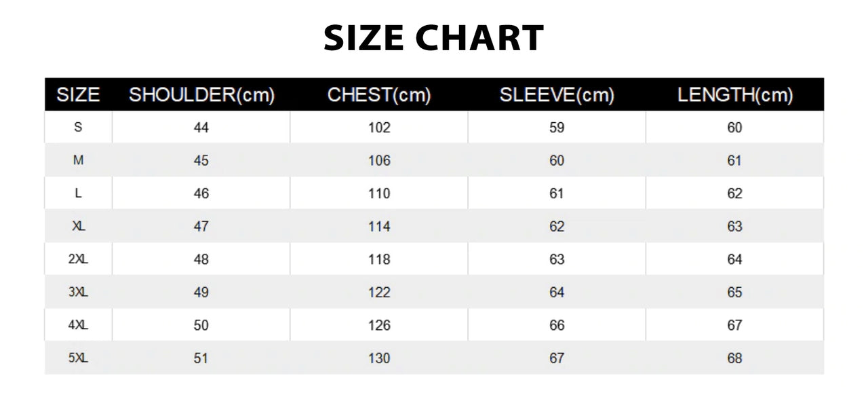Viewport: 868px width, 393px height.
Task: Click the M size row label
Action: [x=78, y=161]
